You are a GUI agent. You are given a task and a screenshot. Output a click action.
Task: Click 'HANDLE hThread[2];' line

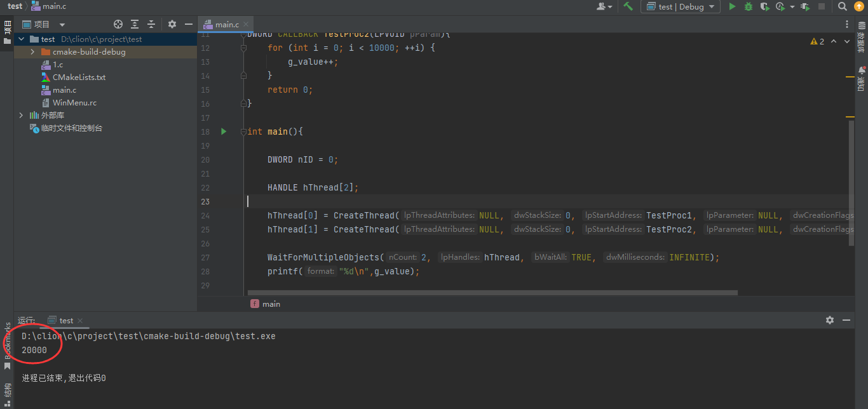313,187
